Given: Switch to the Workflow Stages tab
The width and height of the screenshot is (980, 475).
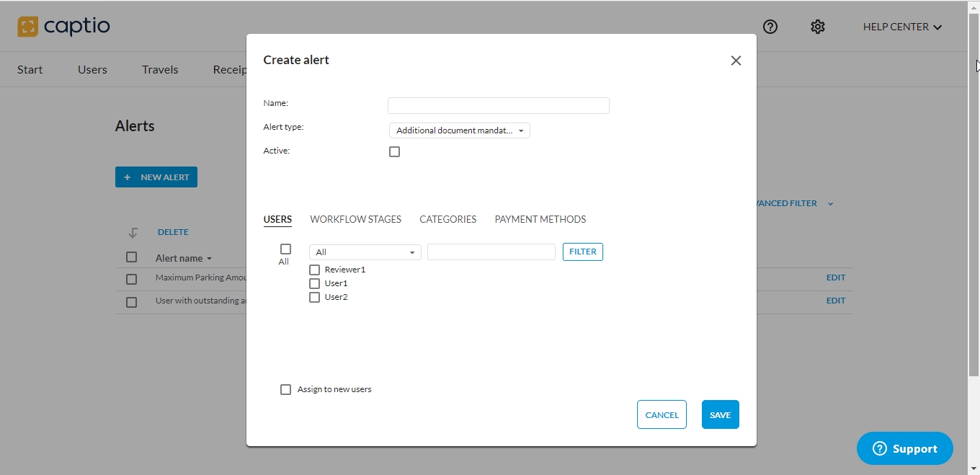Looking at the screenshot, I should [355, 219].
